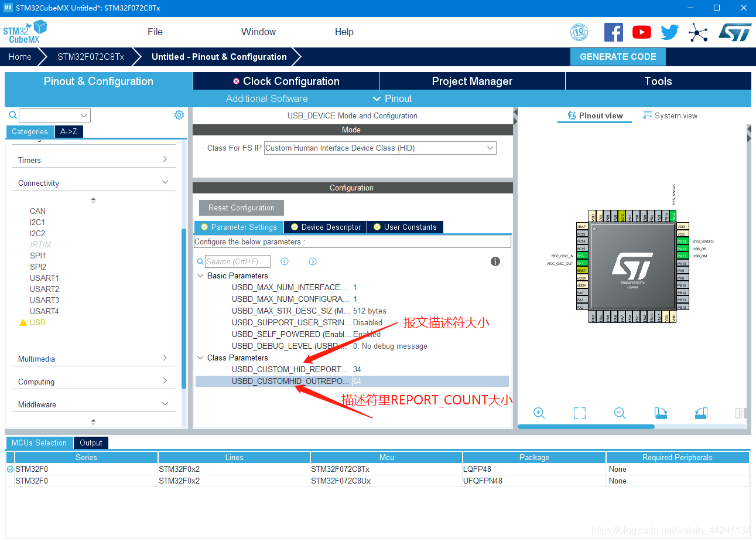Collapse the Class Parameters group
This screenshot has height=541, width=756.
[201, 358]
